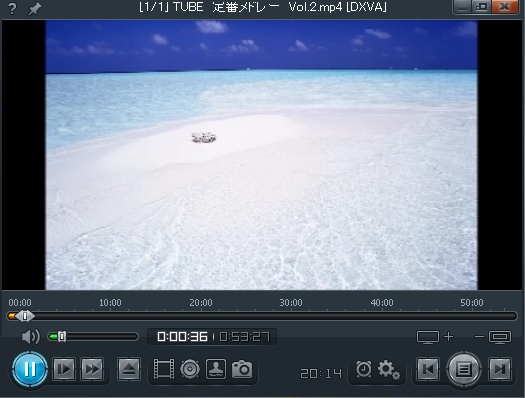The height and width of the screenshot is (398, 525).
Task: Step forward one frame
Action: click(64, 369)
